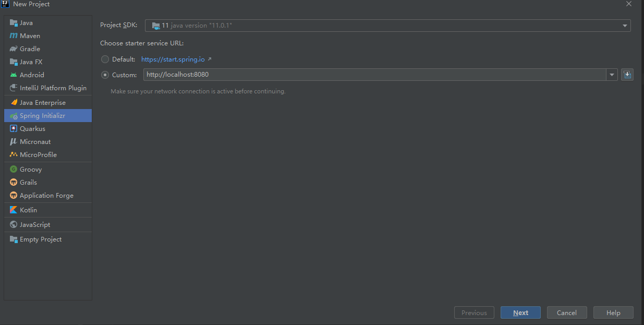644x325 pixels.
Task: Click the Project SDK label
Action: pos(119,26)
